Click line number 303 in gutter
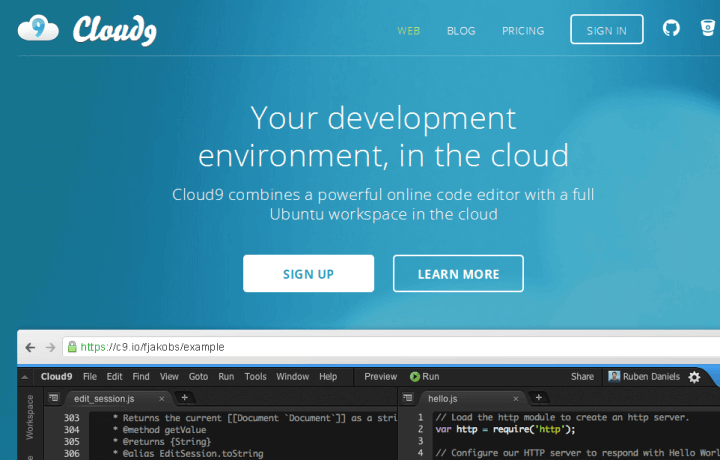Image resolution: width=720 pixels, height=460 pixels. click(71, 418)
